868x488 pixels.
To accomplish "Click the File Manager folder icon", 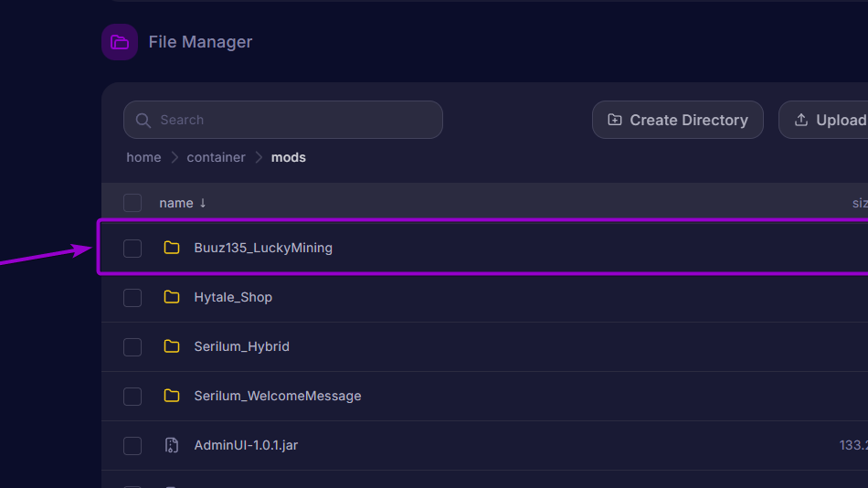I will (x=120, y=42).
